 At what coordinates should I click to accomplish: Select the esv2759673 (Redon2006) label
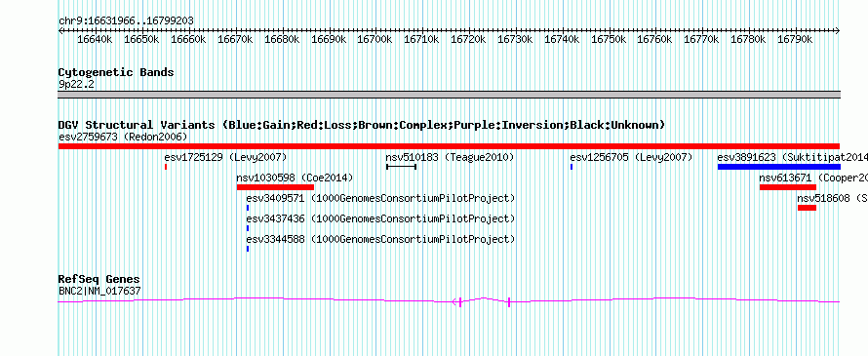123,137
